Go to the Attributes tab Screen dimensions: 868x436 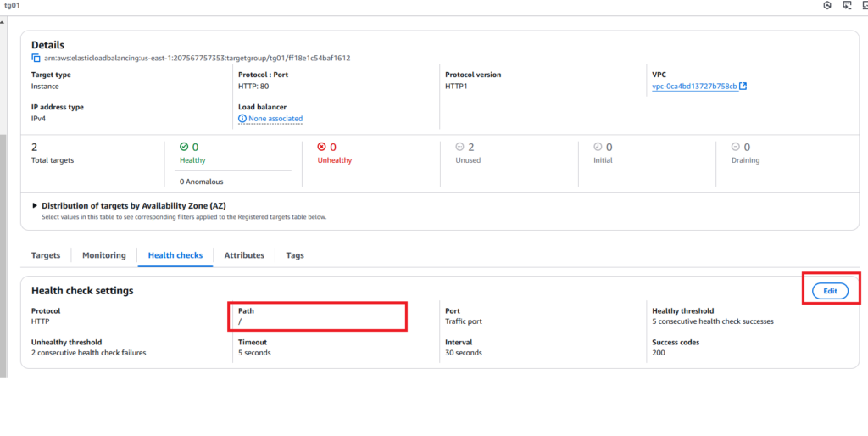[244, 255]
